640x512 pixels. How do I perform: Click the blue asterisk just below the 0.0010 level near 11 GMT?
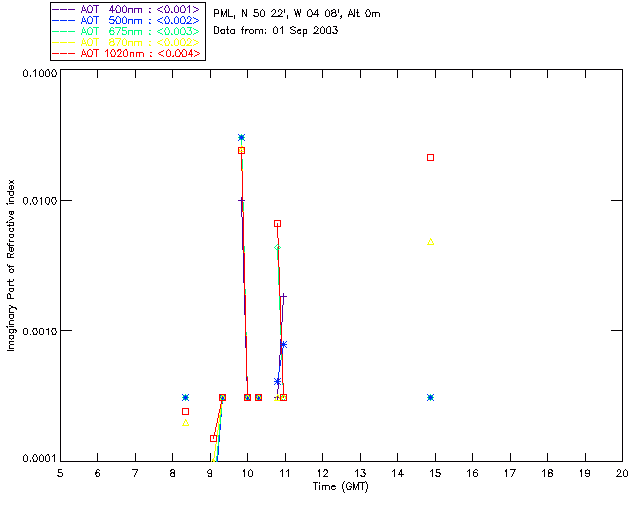tap(283, 345)
